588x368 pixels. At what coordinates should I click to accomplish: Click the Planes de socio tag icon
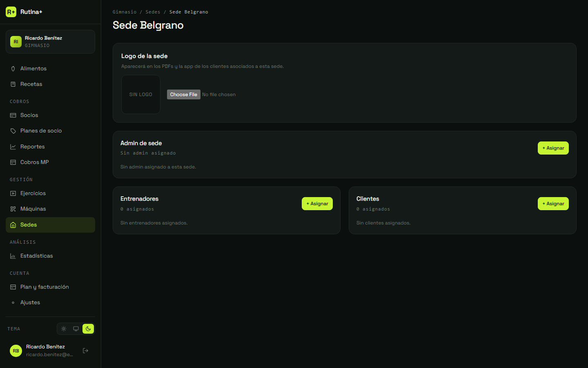pyautogui.click(x=13, y=131)
